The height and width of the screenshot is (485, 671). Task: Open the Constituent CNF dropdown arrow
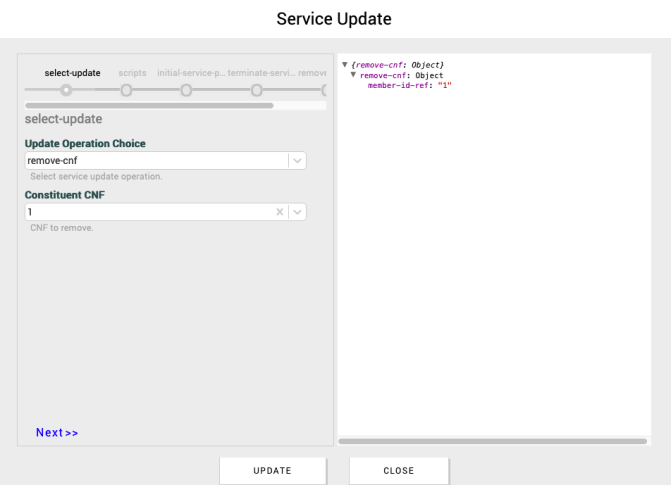tap(297, 212)
